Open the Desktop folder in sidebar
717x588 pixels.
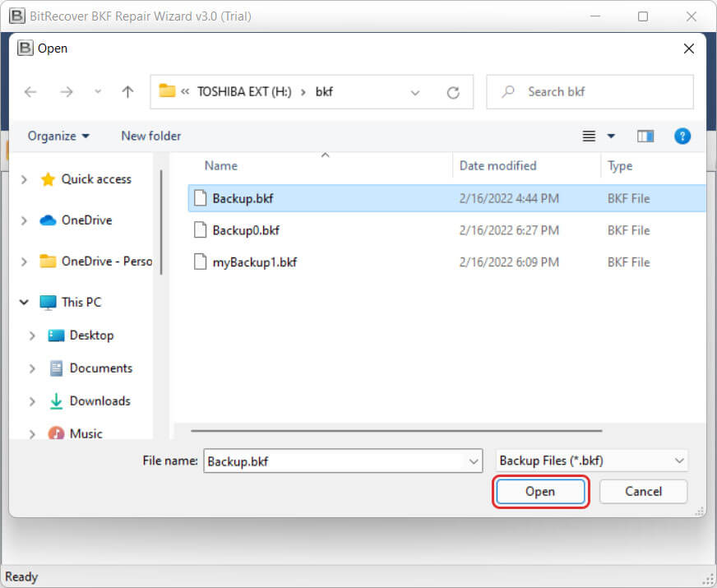91,335
